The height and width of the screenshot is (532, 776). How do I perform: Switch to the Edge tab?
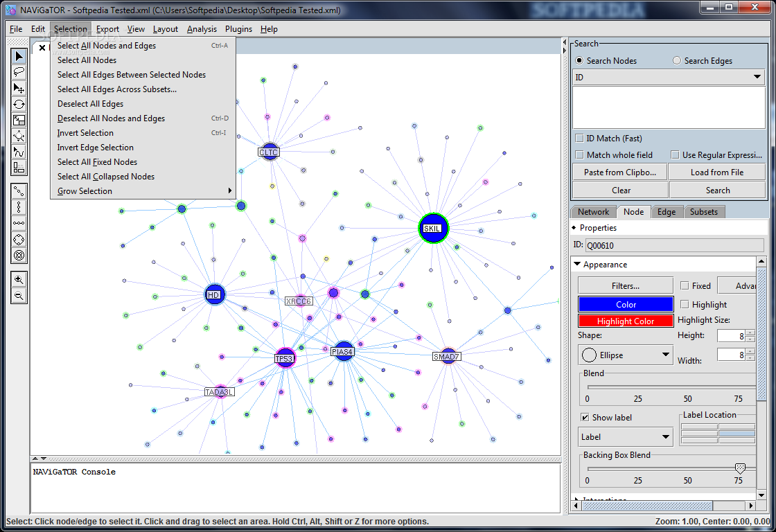667,212
